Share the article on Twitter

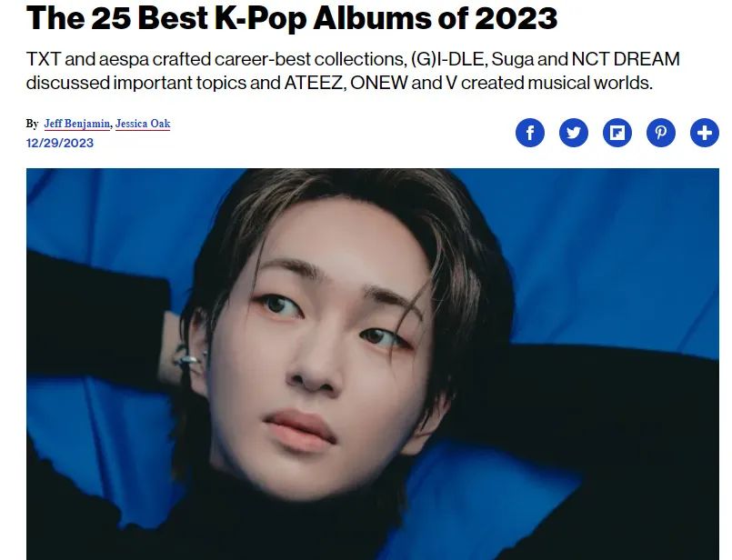573,133
